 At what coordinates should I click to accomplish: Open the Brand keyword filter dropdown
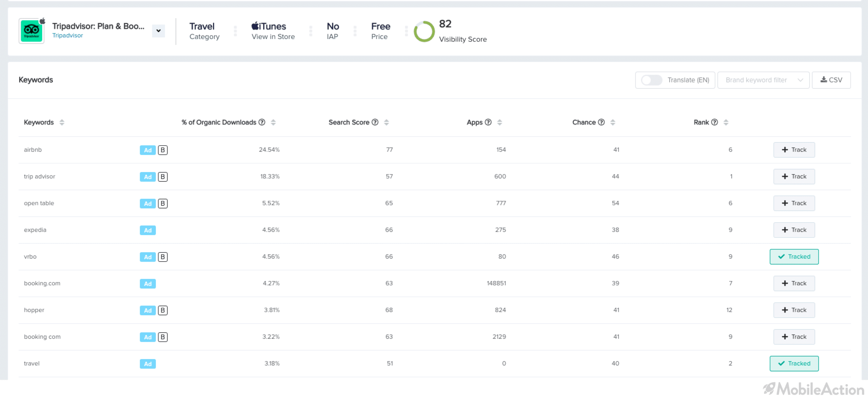[x=763, y=80]
